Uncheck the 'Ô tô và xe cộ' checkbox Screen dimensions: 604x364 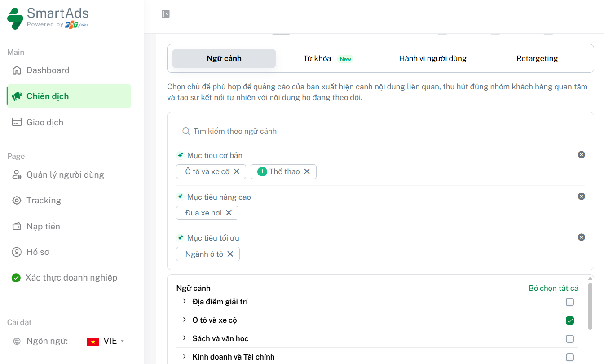(569, 320)
